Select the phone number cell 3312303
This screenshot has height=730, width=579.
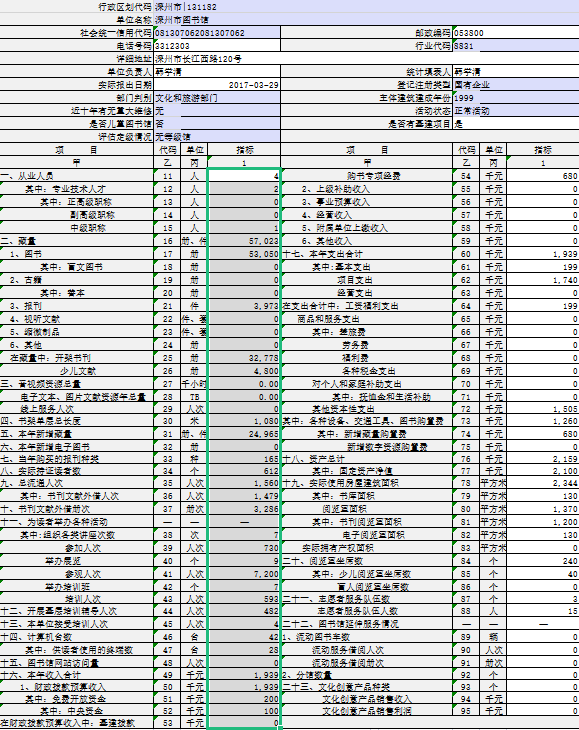coord(217,46)
